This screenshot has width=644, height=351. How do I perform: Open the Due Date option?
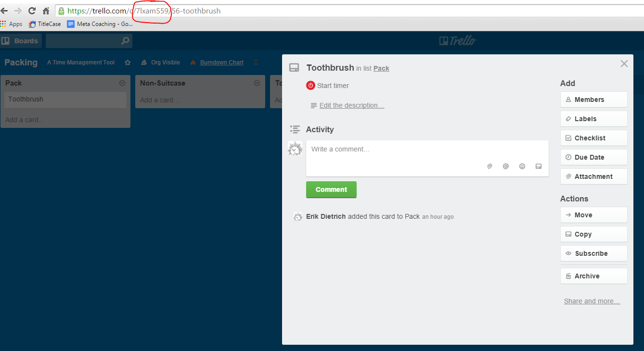593,157
